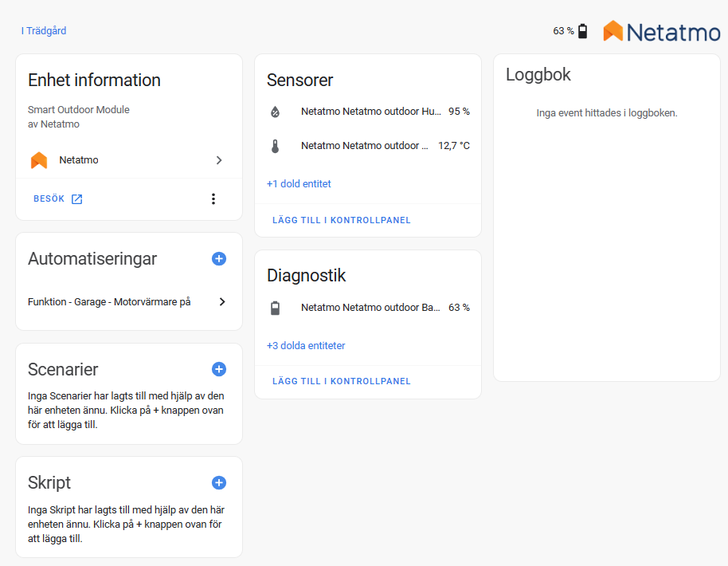728x566 pixels.
Task: Click the Sensorer card heading
Action: [300, 80]
